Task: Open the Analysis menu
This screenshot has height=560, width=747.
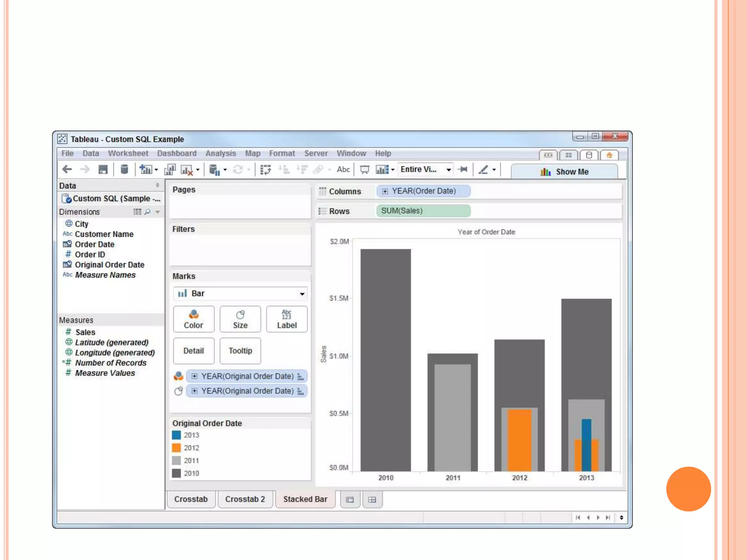Action: (x=220, y=153)
